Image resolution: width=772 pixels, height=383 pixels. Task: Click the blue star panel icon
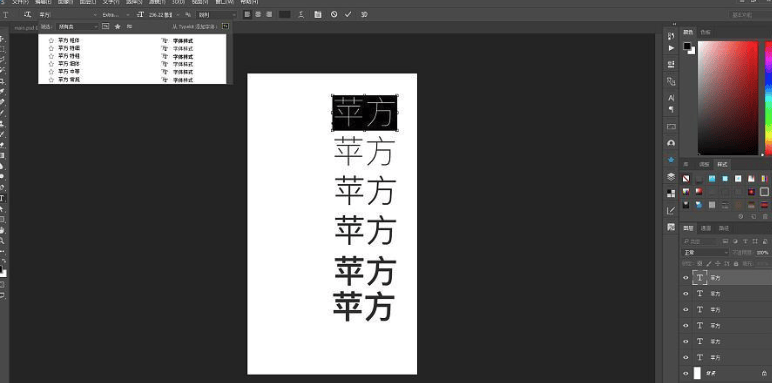671,160
